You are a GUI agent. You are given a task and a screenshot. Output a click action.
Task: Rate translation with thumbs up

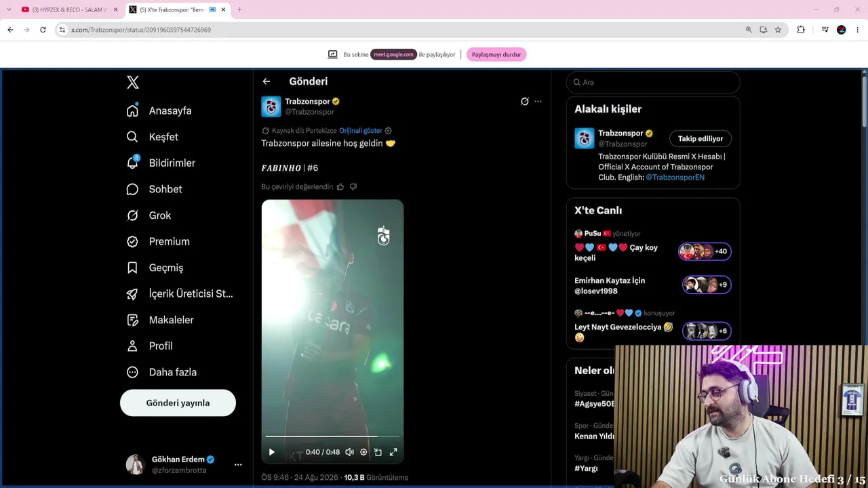[340, 187]
